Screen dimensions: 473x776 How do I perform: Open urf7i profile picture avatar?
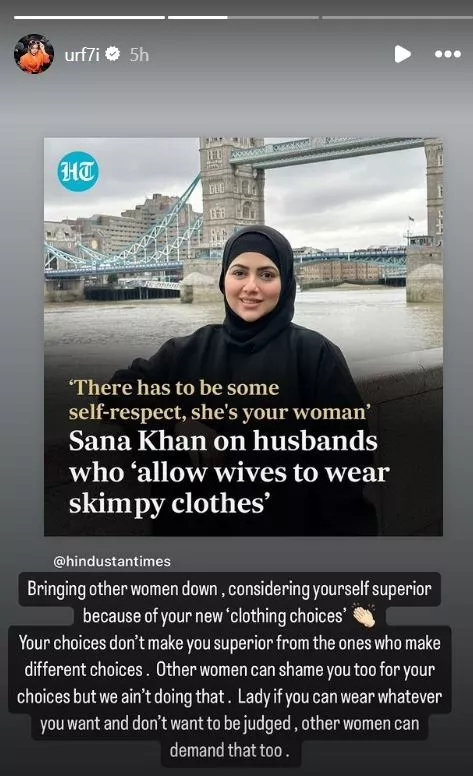coord(34,53)
